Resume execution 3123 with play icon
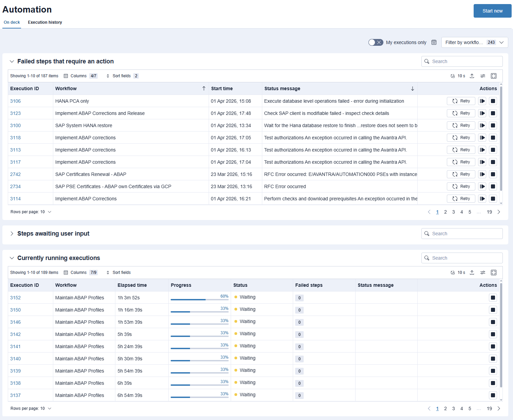The width and height of the screenshot is (513, 420). (482, 113)
